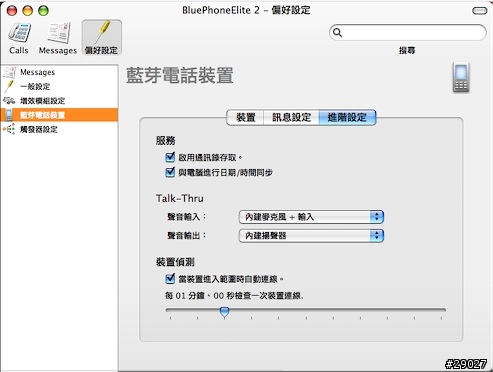Switch to the 訊息設定 tab

291,117
